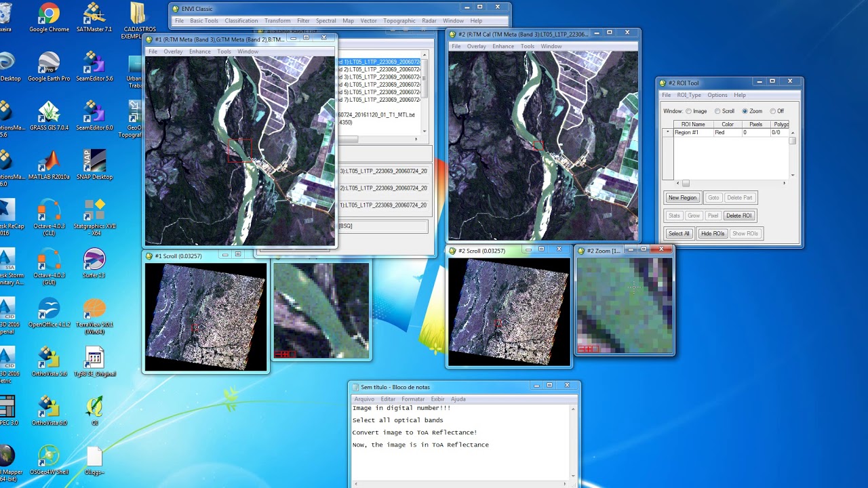Open Enhance menu in display #1 window

point(199,52)
